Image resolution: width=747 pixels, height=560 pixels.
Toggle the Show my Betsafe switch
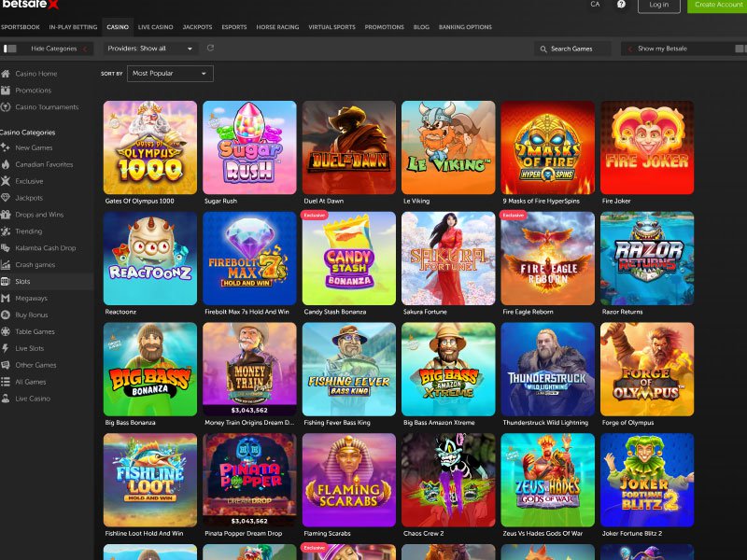(x=740, y=49)
